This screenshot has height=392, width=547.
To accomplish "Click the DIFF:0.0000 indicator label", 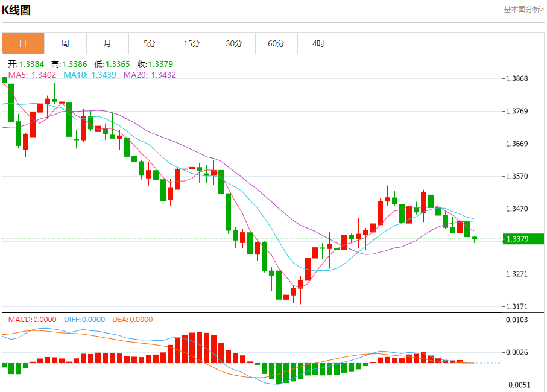I will pos(84,320).
